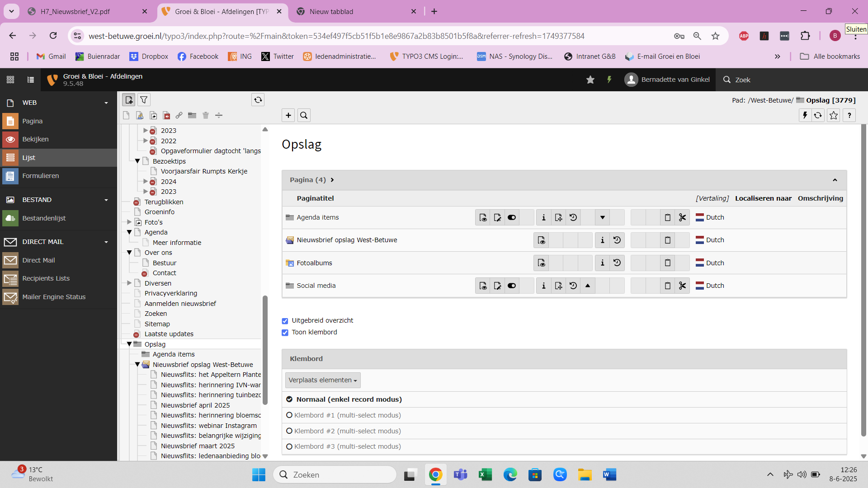Refresh the page tree

pos(258,100)
